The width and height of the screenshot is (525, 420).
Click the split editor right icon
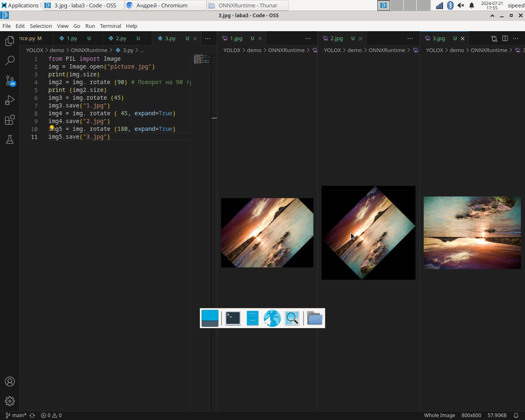tap(505, 39)
